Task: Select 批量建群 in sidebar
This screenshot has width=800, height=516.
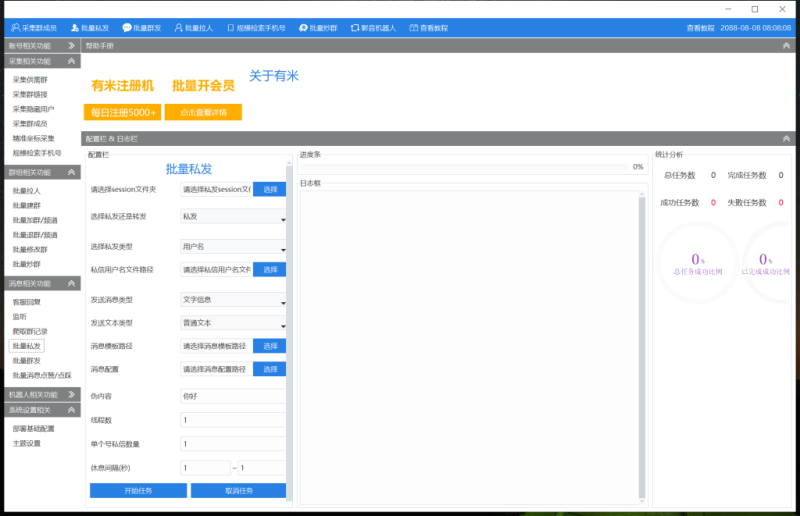Action: pos(27,205)
